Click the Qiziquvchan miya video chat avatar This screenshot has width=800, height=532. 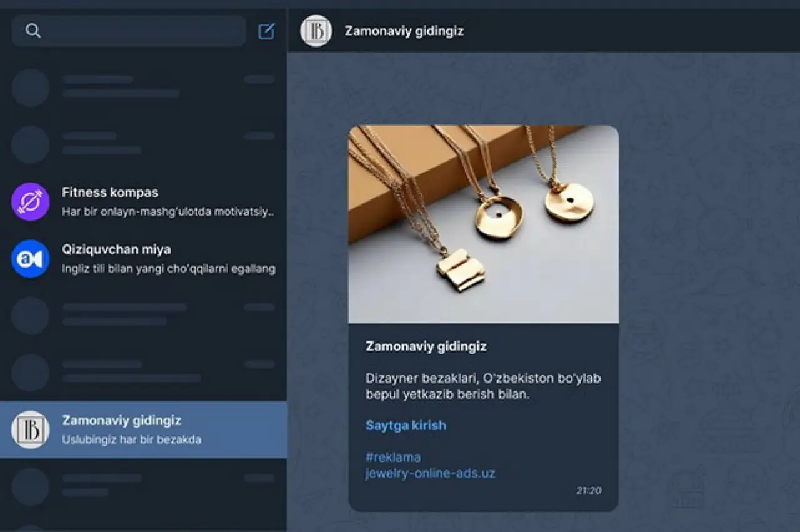[x=30, y=258]
